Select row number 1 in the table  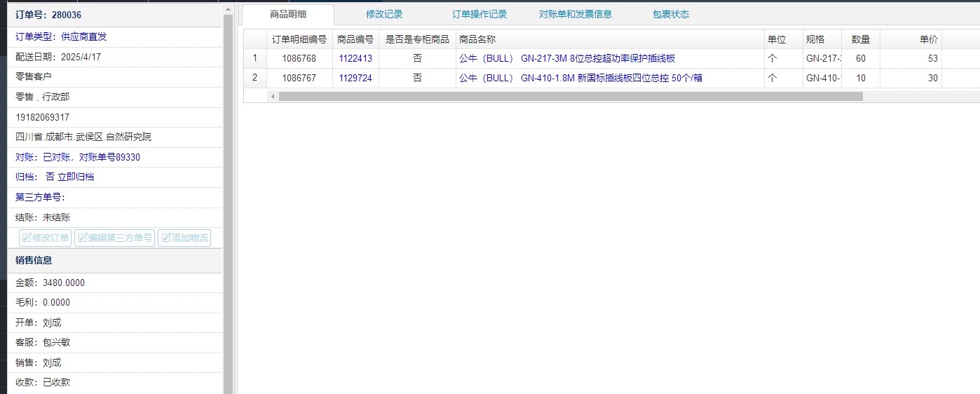[255, 59]
